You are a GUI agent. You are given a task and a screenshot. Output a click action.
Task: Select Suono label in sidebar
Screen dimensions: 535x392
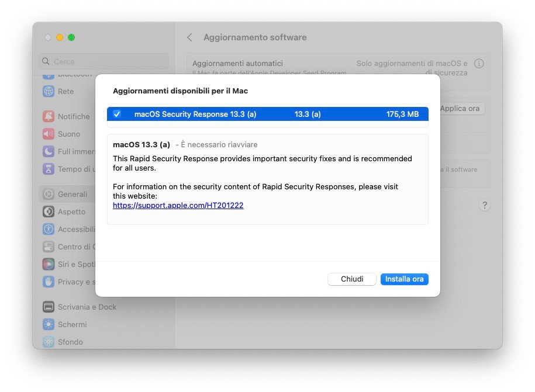point(69,134)
